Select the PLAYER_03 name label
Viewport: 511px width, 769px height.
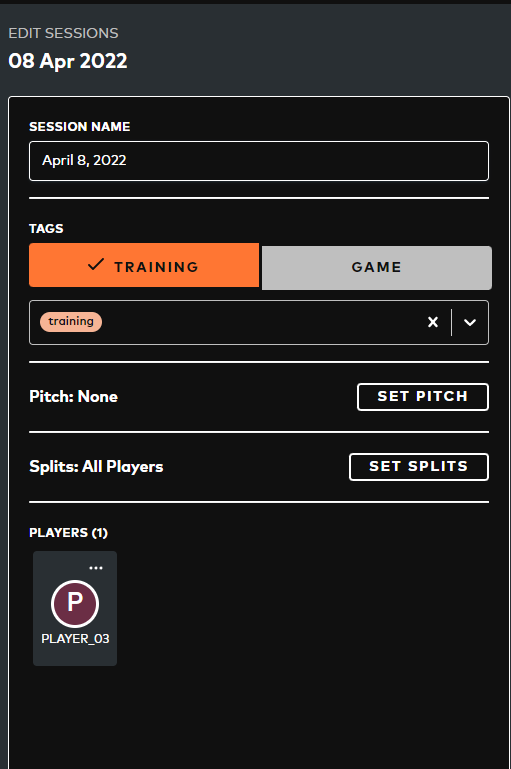tap(75, 639)
